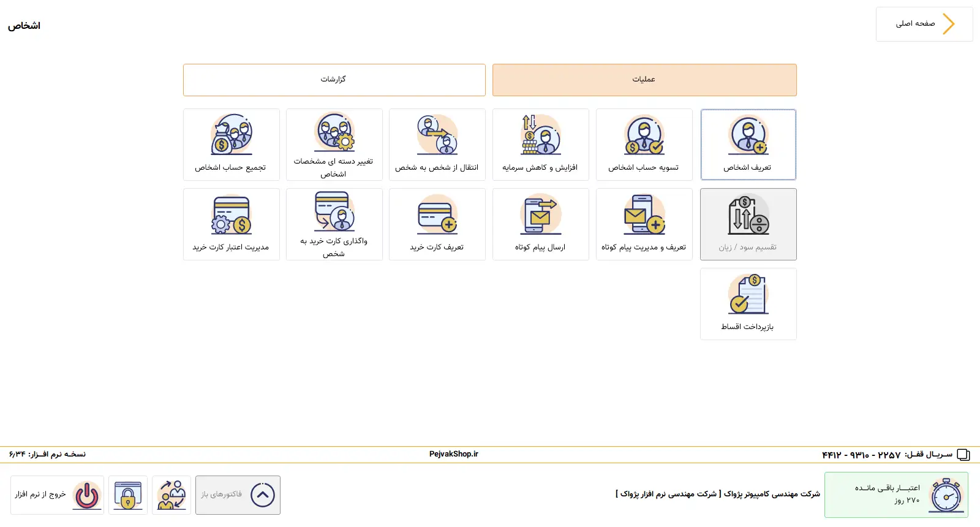Open Person-to-Person Transfer (انتقال از شخص به شخص)
This screenshot has height=527, width=980.
[437, 145]
